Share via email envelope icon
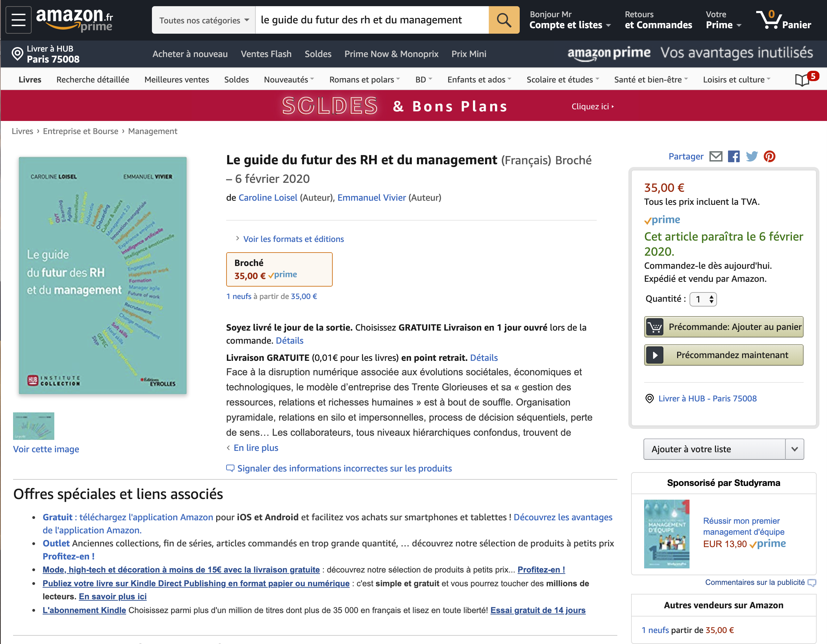 pyautogui.click(x=716, y=156)
